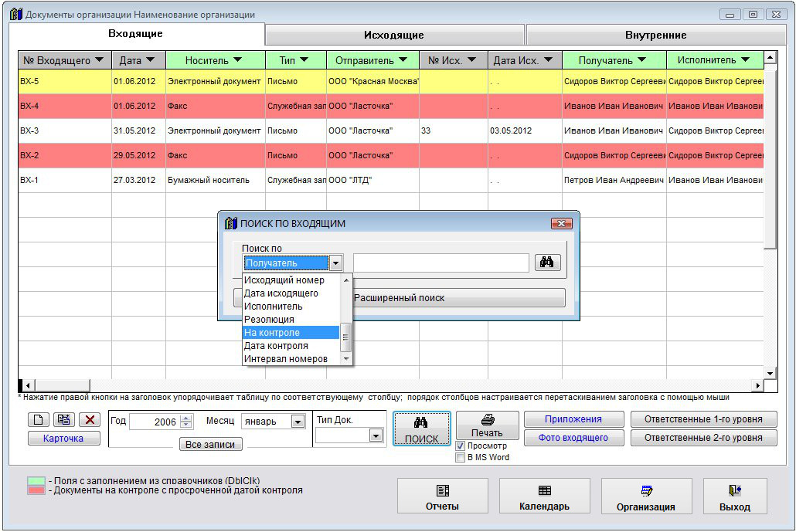Enable the В MS Word checkbox
The height and width of the screenshot is (532, 796).
(461, 457)
